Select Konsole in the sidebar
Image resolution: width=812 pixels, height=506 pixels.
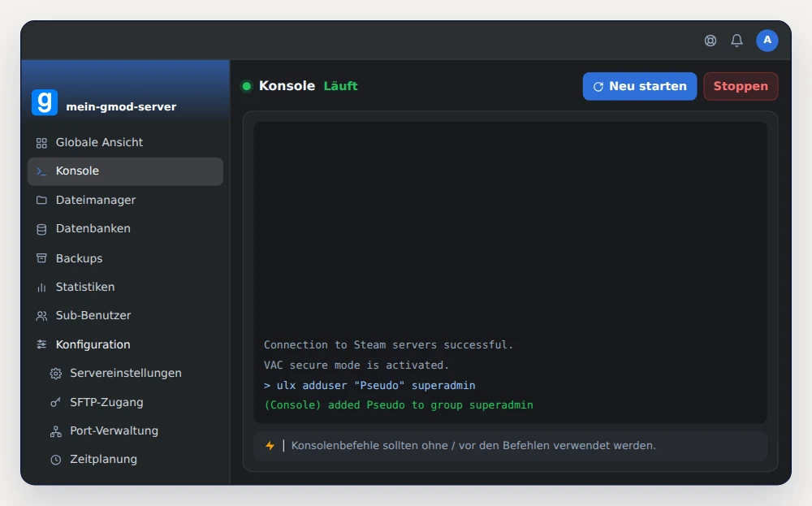(x=125, y=171)
